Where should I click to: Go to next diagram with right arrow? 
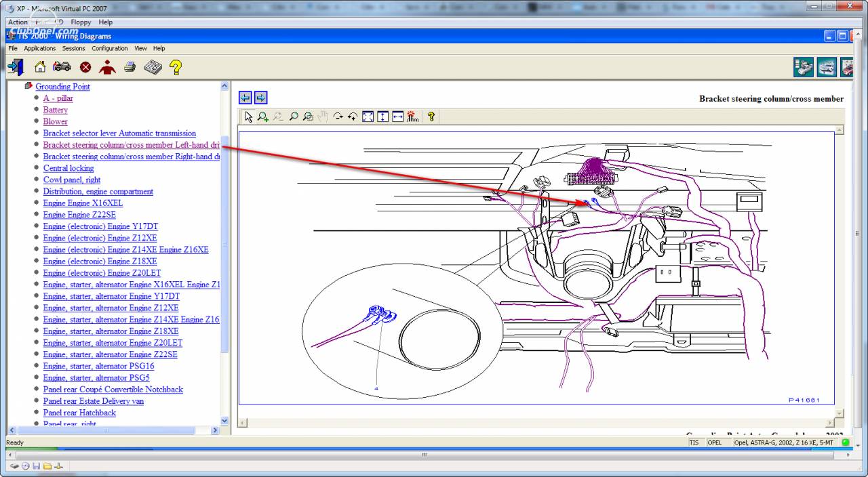coord(260,98)
